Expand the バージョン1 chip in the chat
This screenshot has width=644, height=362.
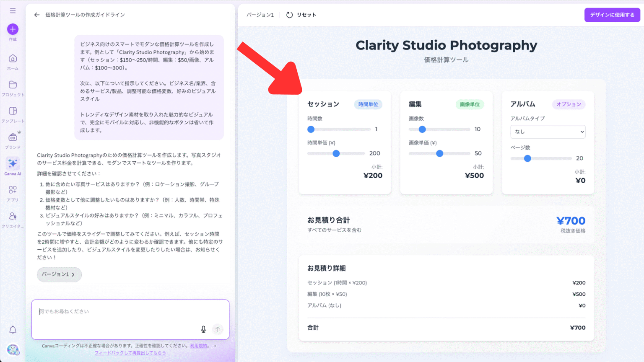(x=59, y=274)
